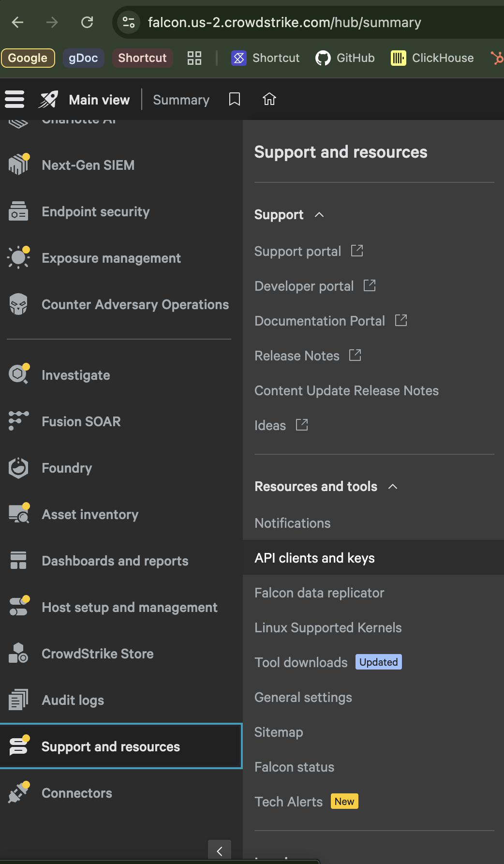Click the CrowdStrike Store icon
This screenshot has height=864, width=504.
coord(18,653)
